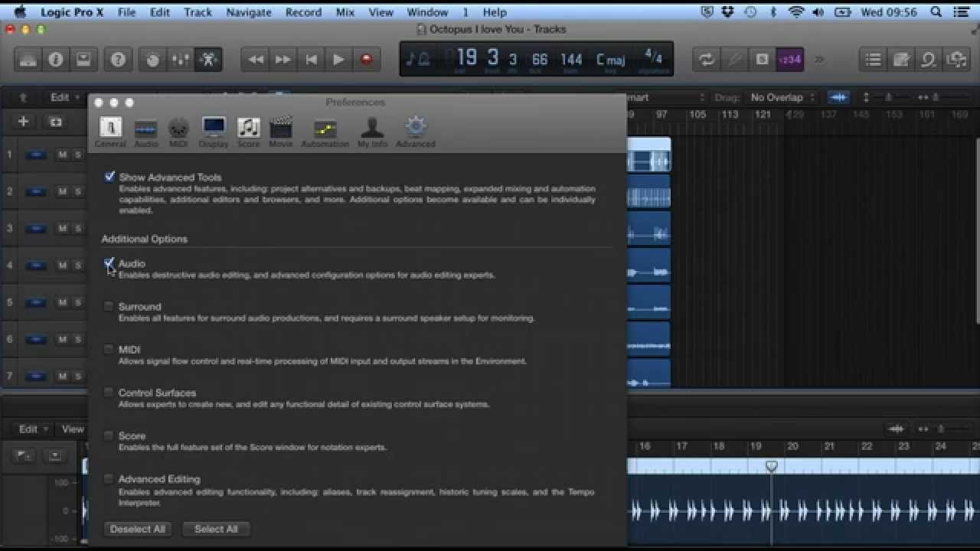Uncheck Show Advanced Tools checkbox
Image resolution: width=980 pixels, height=551 pixels.
[109, 177]
